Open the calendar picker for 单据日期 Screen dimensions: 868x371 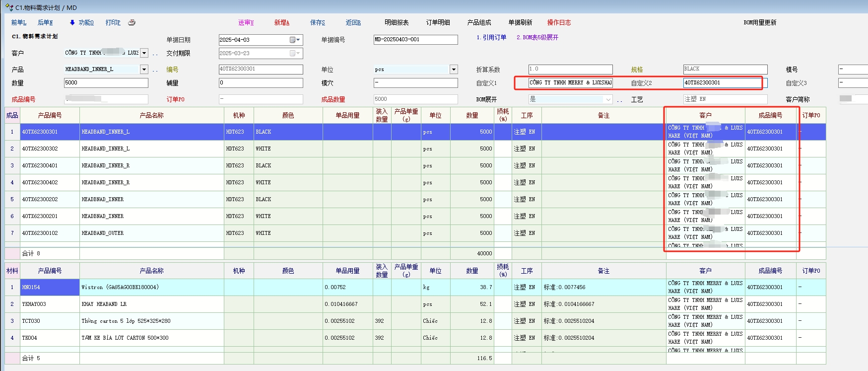[x=294, y=40]
